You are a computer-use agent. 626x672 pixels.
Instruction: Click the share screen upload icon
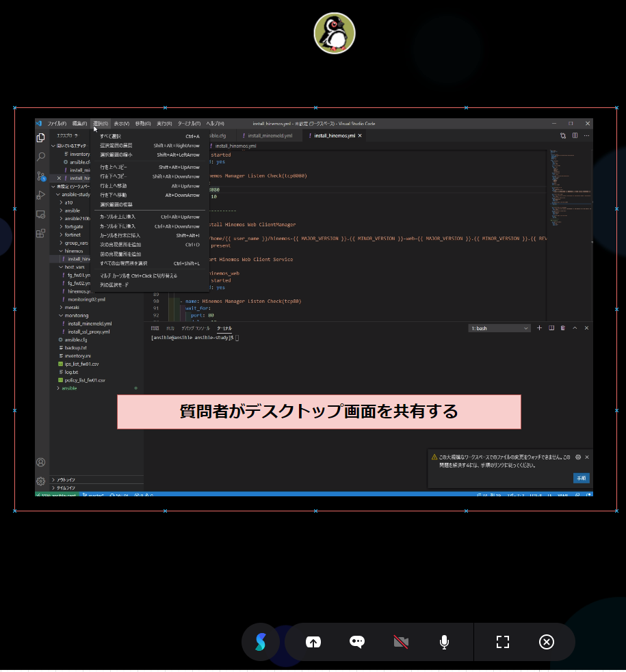313,642
